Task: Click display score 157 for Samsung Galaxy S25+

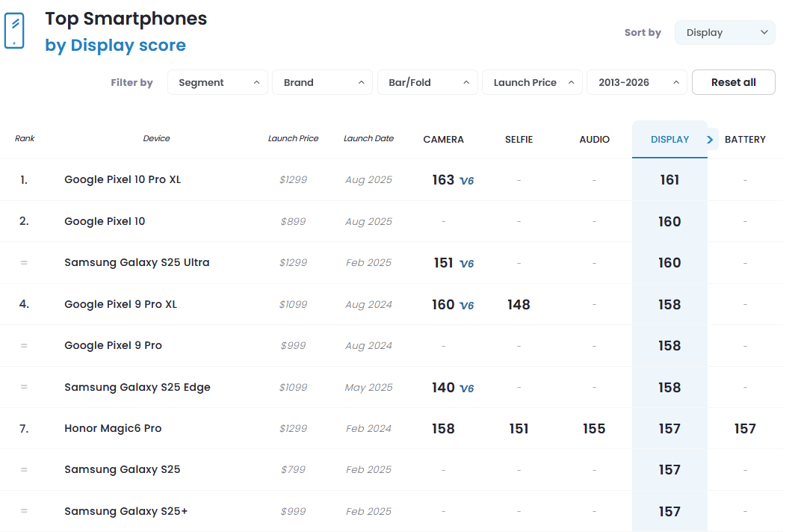Action: tap(669, 512)
